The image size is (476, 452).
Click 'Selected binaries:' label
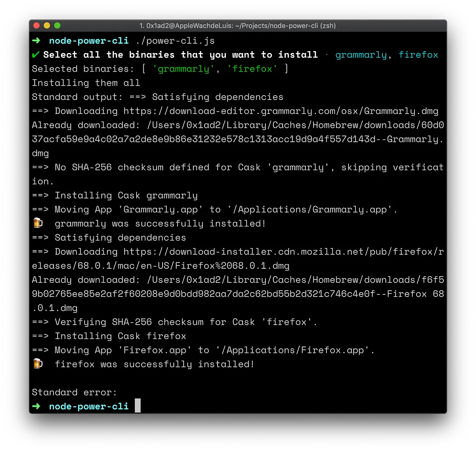[83, 69]
